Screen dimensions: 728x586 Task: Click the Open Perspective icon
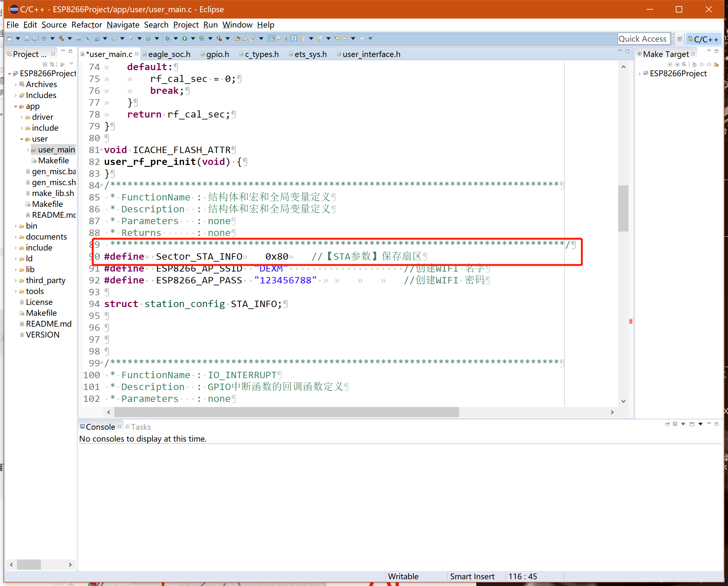pyautogui.click(x=680, y=39)
